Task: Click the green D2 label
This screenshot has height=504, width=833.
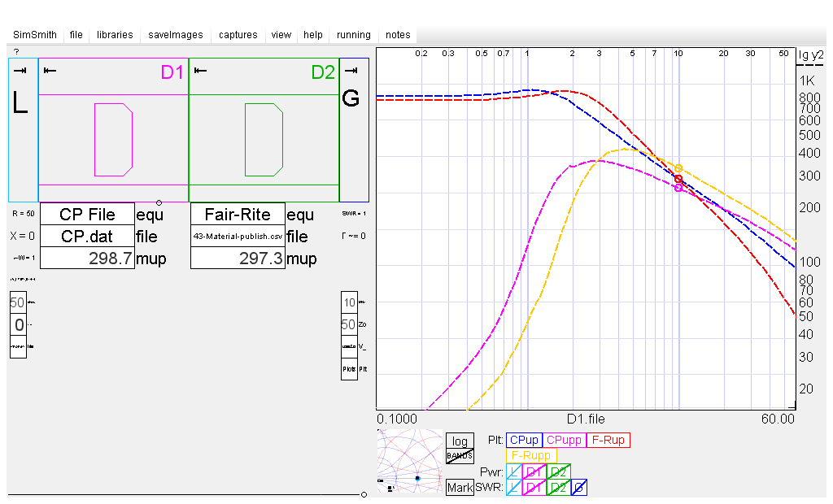Action: pos(323,72)
